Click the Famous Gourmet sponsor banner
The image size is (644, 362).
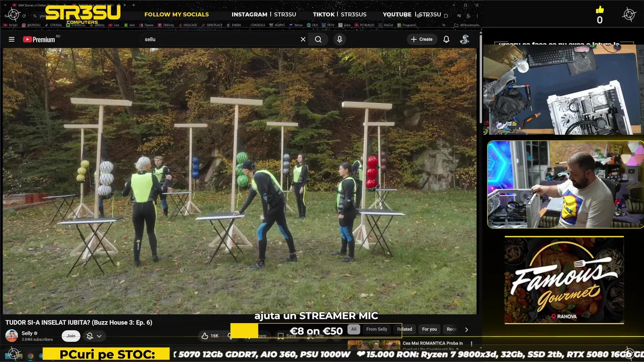tap(564, 280)
